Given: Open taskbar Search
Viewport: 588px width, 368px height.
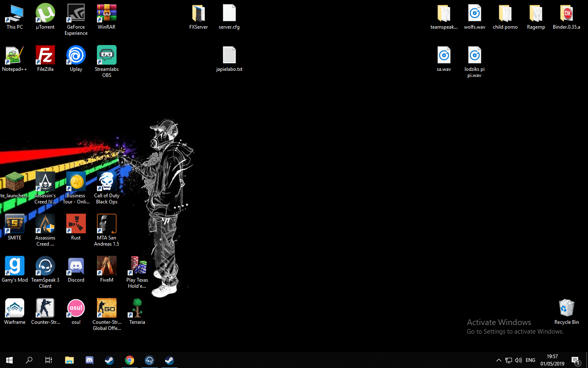Looking at the screenshot, I should (x=29, y=360).
